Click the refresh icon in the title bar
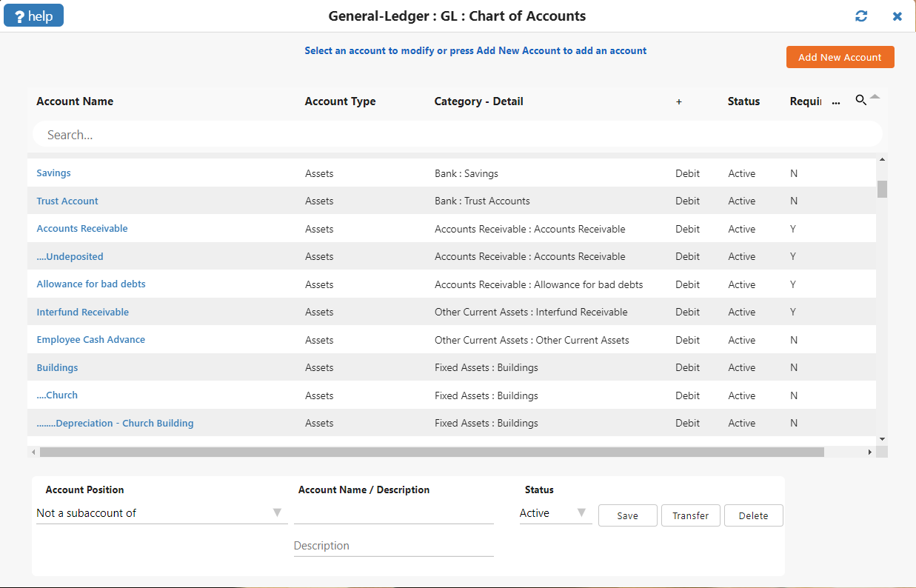Image resolution: width=916 pixels, height=588 pixels. pyautogui.click(x=860, y=16)
